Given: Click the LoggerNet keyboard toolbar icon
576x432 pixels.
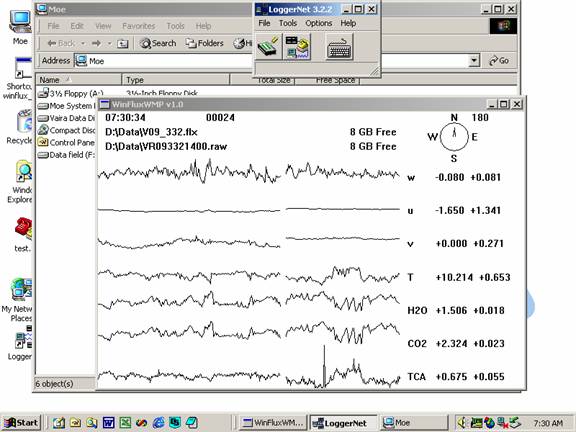Looking at the screenshot, I should [x=339, y=47].
